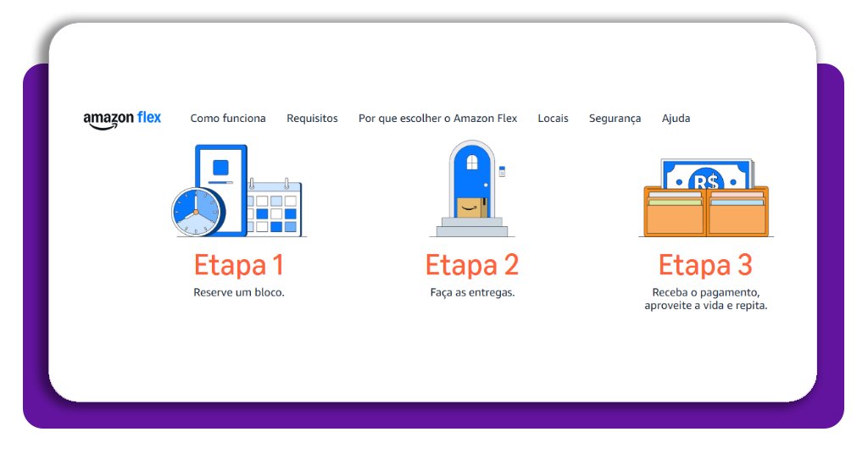Open the Como funciona menu item
The height and width of the screenshot is (454, 868).
click(x=228, y=119)
